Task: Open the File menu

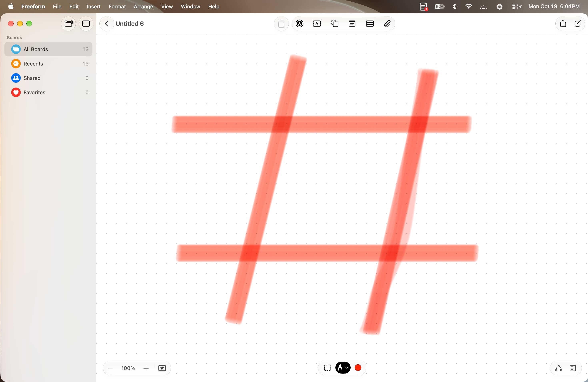Action: [x=57, y=6]
